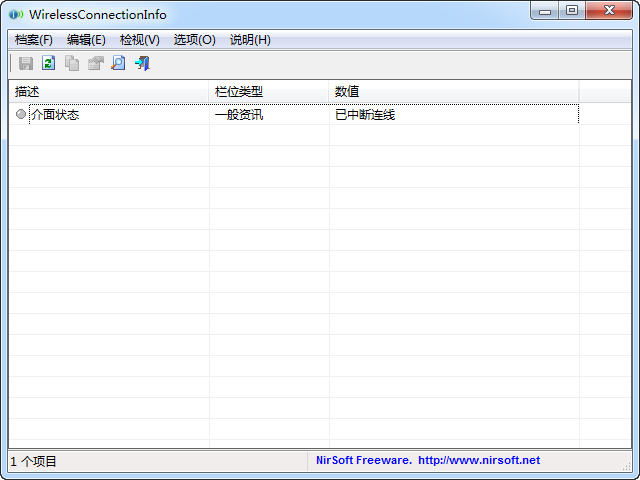
Task: Refresh the wireless connection info
Action: (x=49, y=63)
